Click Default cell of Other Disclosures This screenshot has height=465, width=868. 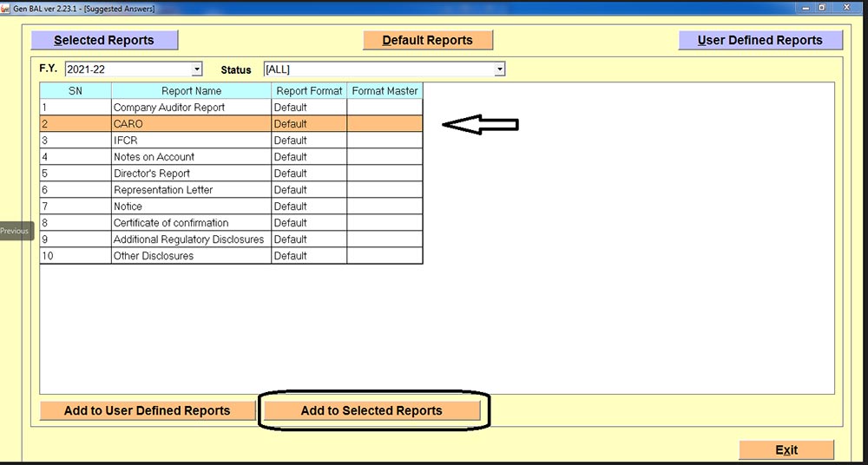(310, 256)
